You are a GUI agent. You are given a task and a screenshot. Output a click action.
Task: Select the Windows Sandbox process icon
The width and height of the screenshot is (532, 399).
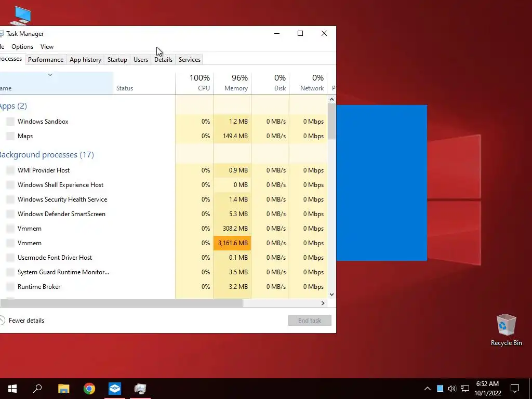[x=10, y=122]
